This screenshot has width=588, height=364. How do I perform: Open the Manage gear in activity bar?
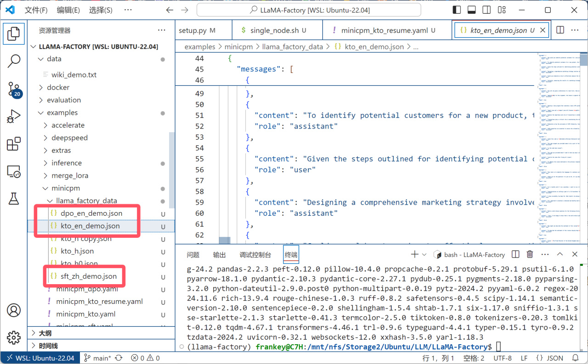click(x=14, y=338)
